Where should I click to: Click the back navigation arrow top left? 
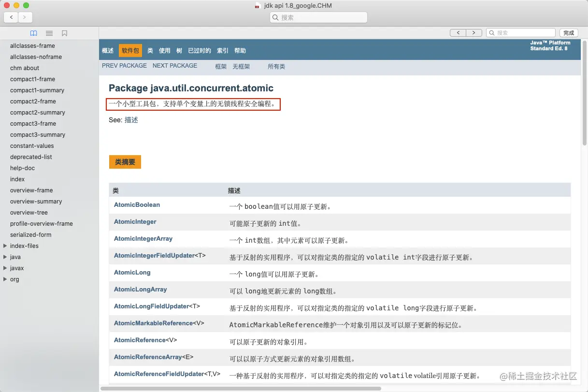[x=11, y=17]
